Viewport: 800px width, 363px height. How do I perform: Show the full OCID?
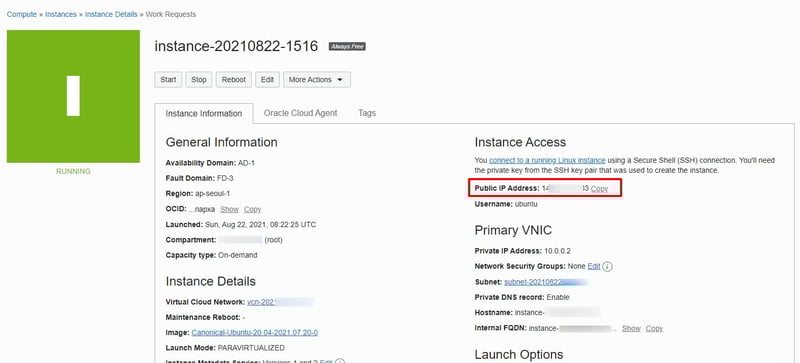230,209
